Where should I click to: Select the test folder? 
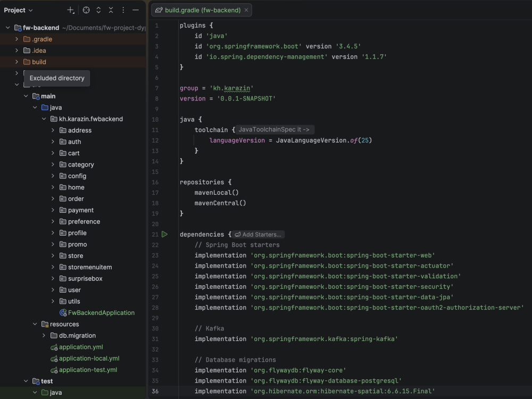(x=47, y=381)
